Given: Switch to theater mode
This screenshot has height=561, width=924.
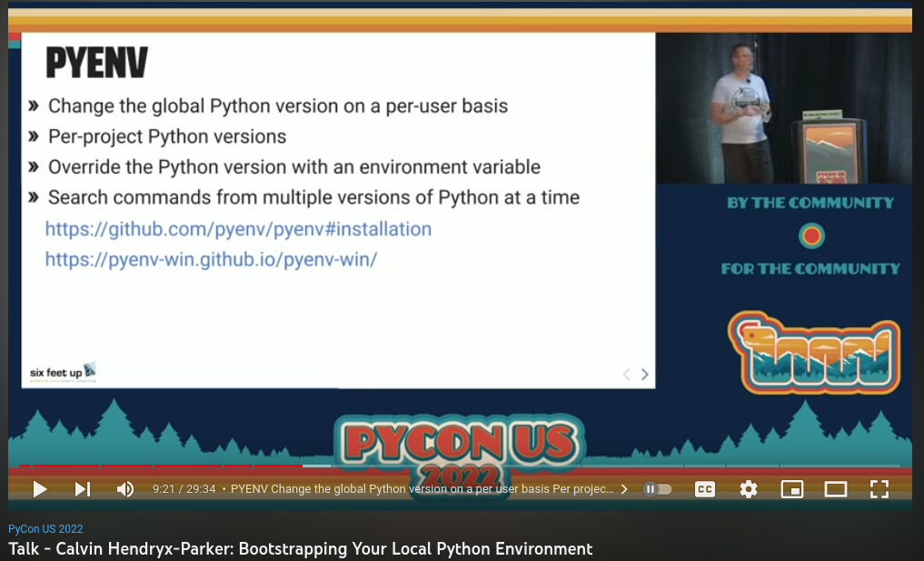Looking at the screenshot, I should click(835, 489).
